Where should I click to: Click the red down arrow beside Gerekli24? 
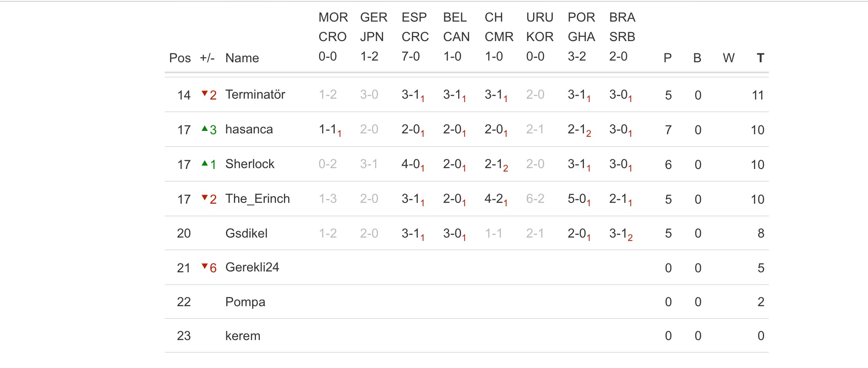(205, 266)
